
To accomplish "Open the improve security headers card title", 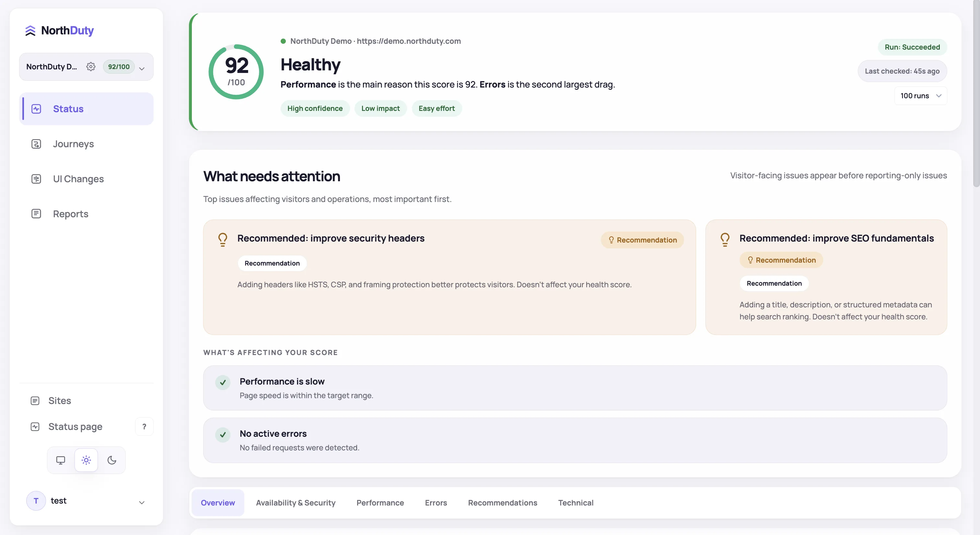I will pos(331,238).
